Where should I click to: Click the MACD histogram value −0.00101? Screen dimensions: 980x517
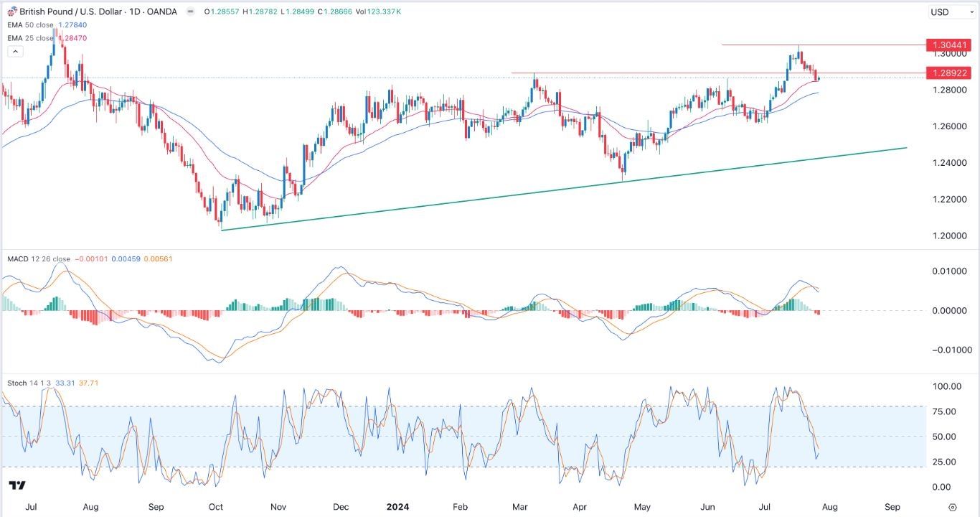90,258
